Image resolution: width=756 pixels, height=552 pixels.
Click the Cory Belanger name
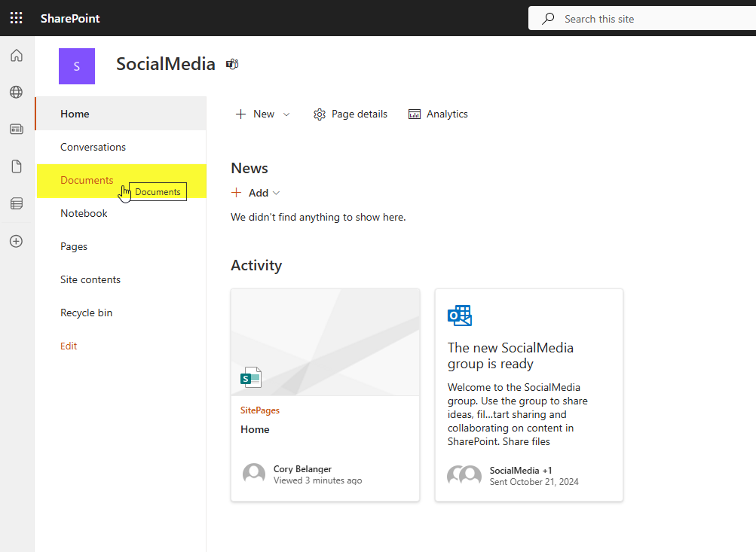click(x=302, y=469)
